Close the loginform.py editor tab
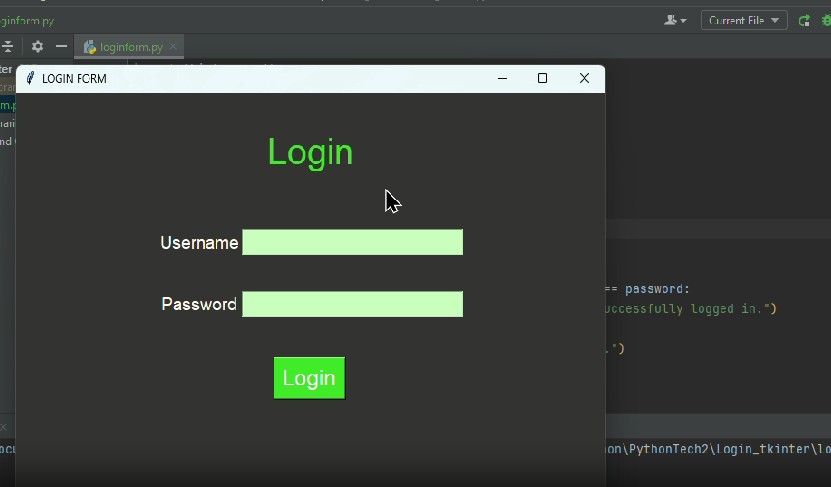This screenshot has height=487, width=831. pos(173,47)
